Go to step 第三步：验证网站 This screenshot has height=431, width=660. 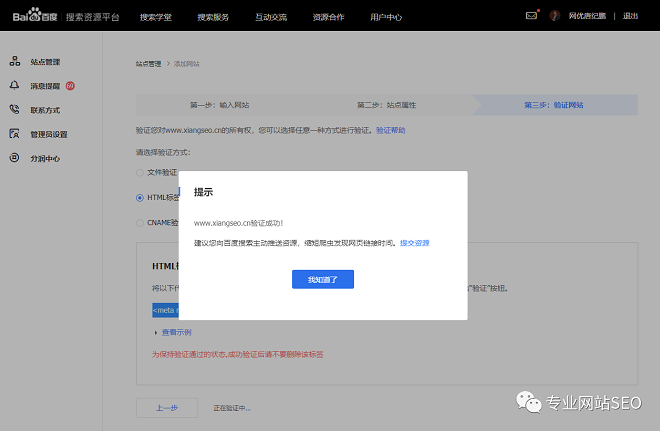click(x=554, y=105)
